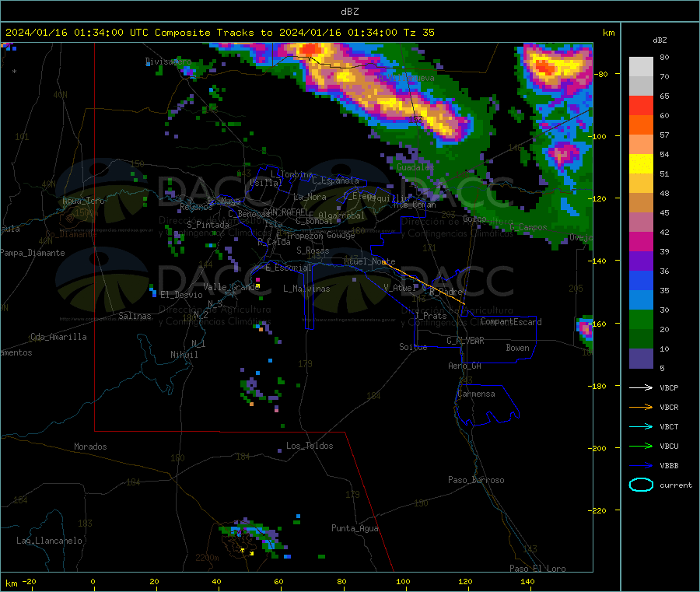Click the Cda_Amarilla location label
The width and height of the screenshot is (700, 592).
[x=58, y=337]
